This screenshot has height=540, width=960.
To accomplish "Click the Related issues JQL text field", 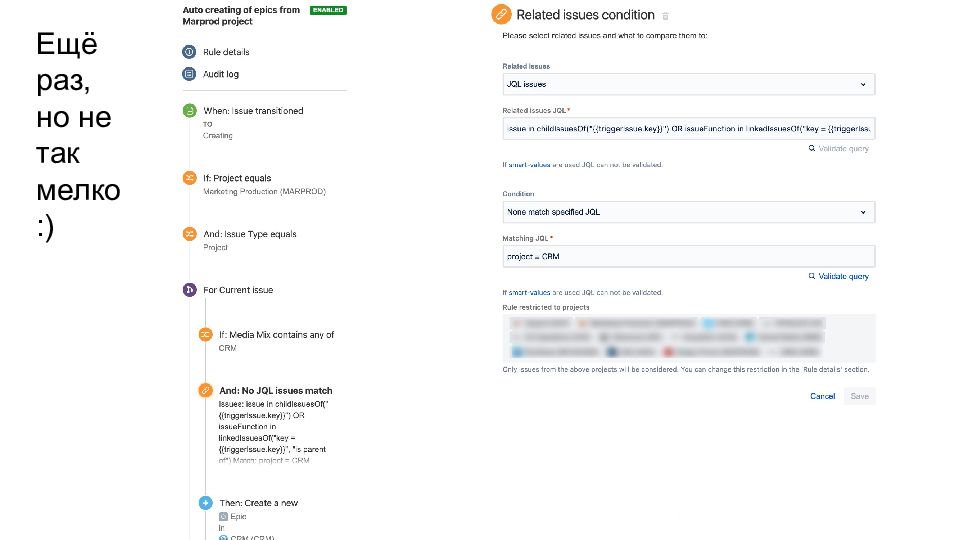I will tap(688, 128).
